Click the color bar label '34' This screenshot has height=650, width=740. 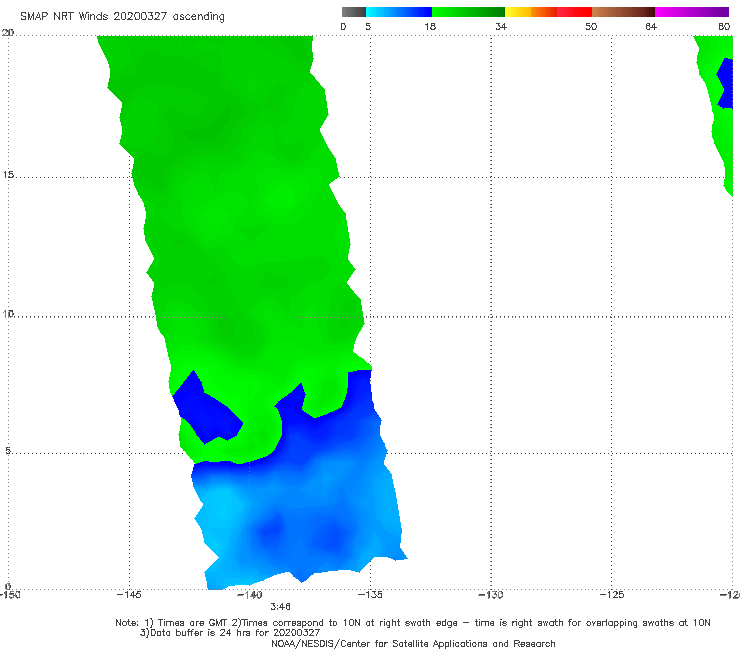(501, 26)
